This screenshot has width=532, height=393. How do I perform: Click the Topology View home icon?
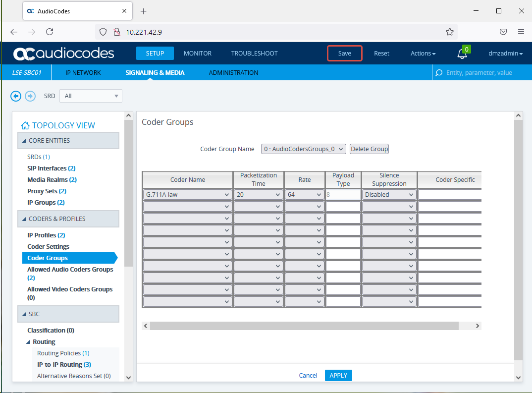25,126
